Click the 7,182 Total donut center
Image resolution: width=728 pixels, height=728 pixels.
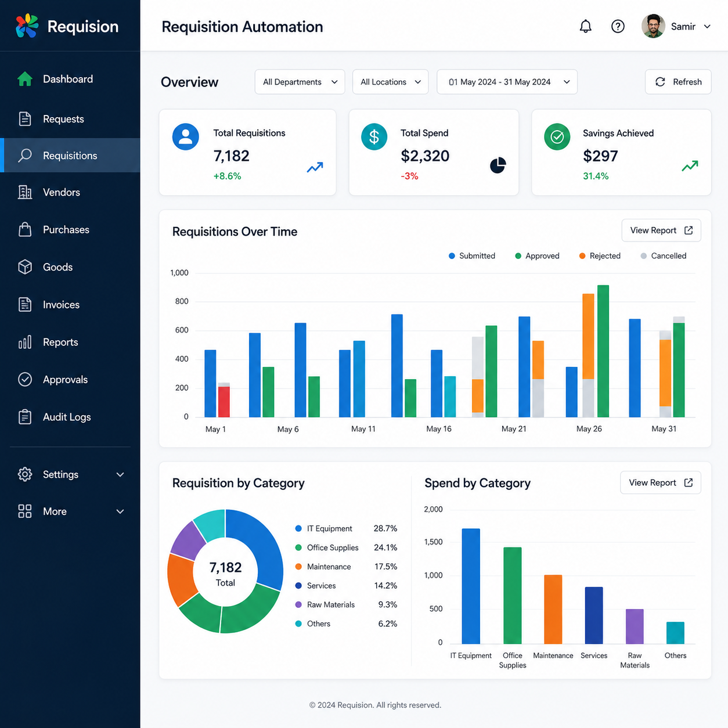[225, 574]
